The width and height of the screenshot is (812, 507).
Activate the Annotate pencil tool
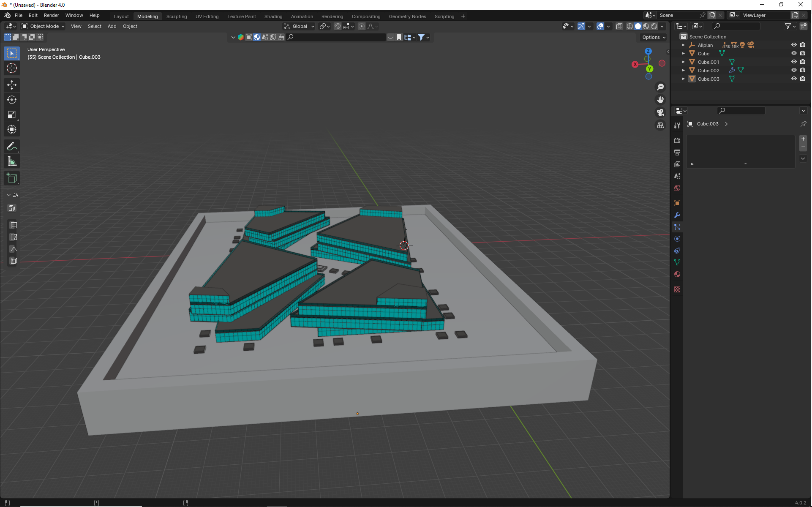[12, 147]
